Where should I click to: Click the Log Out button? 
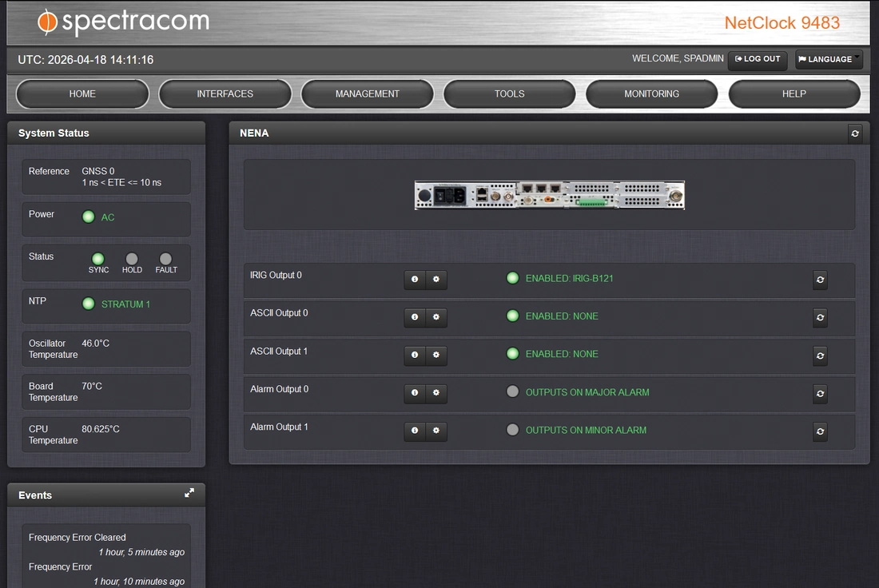pyautogui.click(x=758, y=59)
